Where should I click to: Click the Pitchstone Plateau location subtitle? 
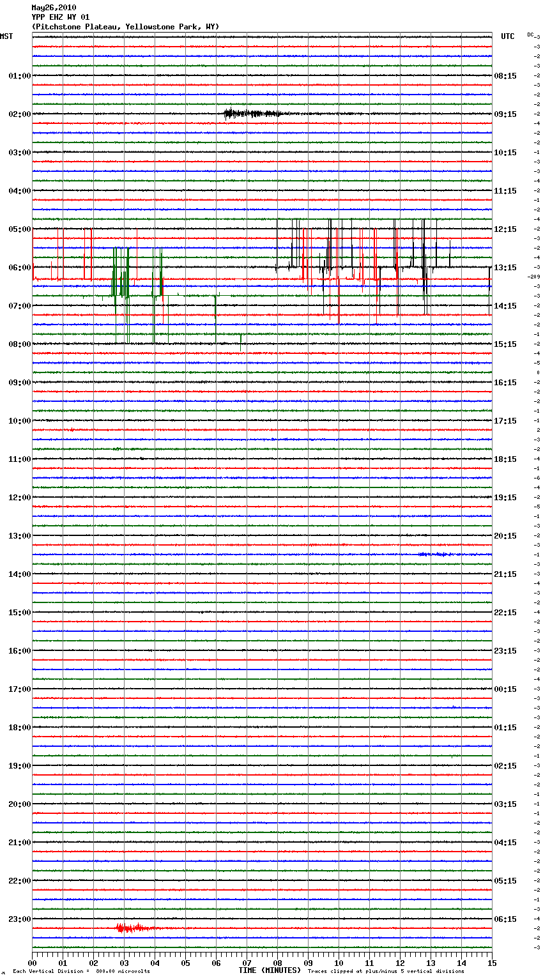pos(125,27)
